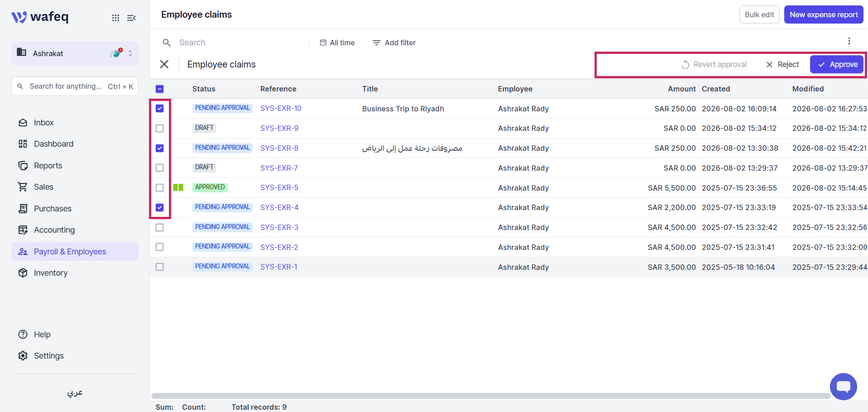Image resolution: width=868 pixels, height=412 pixels.
Task: Sort by the Status column header
Action: click(x=204, y=89)
